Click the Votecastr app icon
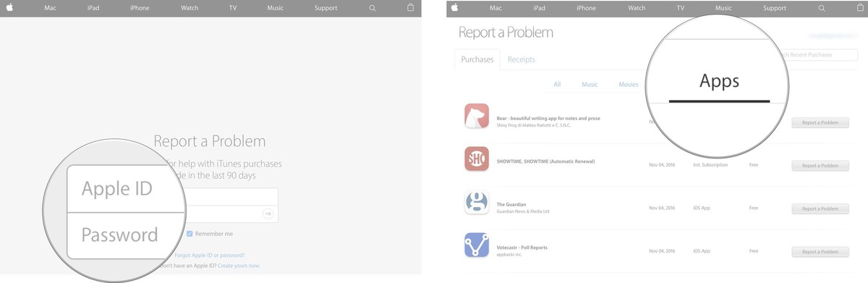This screenshot has width=868, height=283. pos(477,245)
